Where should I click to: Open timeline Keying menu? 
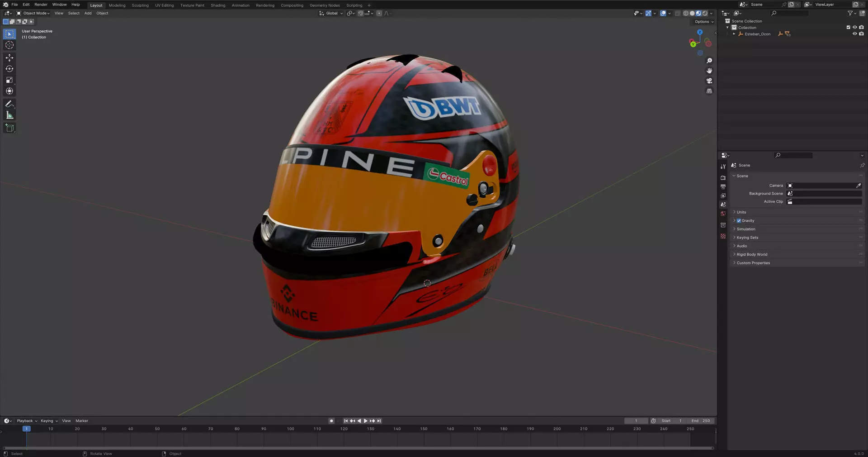click(49, 421)
